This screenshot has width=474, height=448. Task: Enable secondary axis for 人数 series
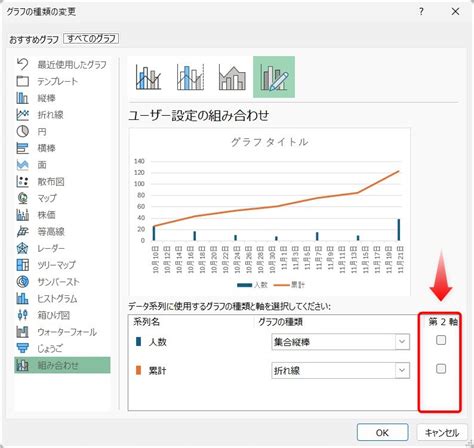click(441, 340)
